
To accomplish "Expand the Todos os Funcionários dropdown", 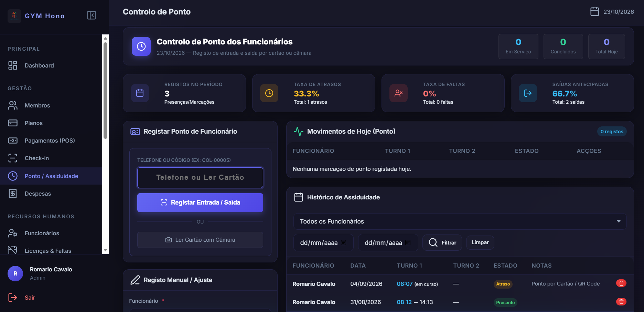I will pyautogui.click(x=460, y=221).
